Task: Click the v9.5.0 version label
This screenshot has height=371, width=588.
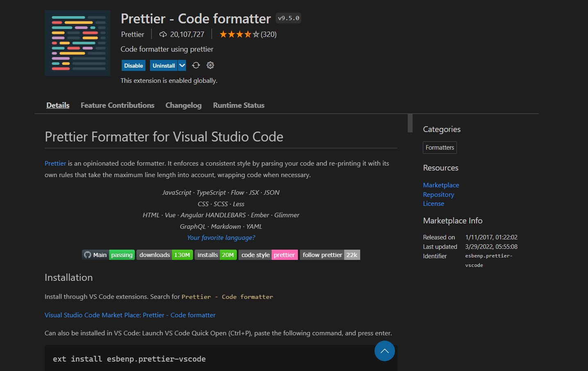Action: 288,18
